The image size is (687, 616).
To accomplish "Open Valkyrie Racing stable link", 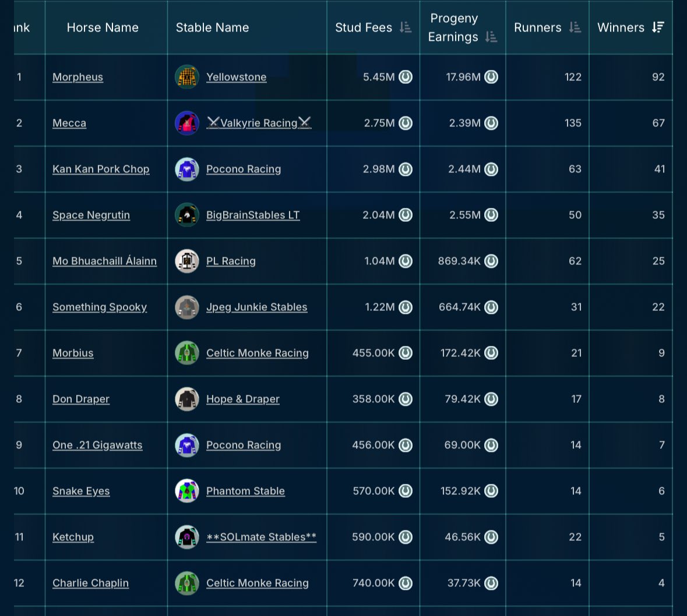I will point(259,123).
